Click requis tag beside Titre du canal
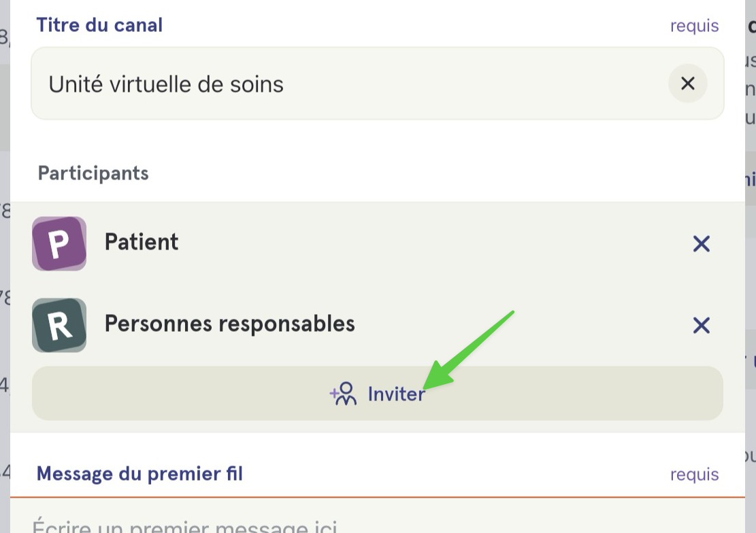Screen dimensions: 756x533 point(694,26)
